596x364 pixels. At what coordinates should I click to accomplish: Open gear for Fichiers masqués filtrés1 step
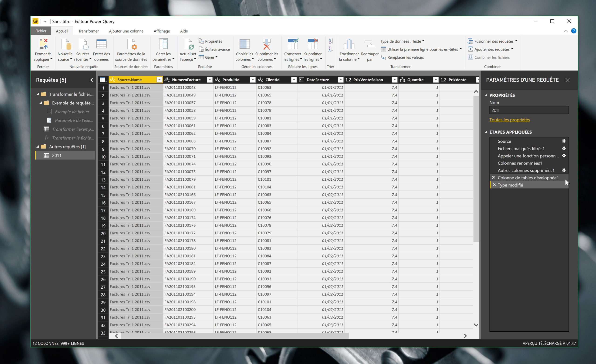point(564,148)
